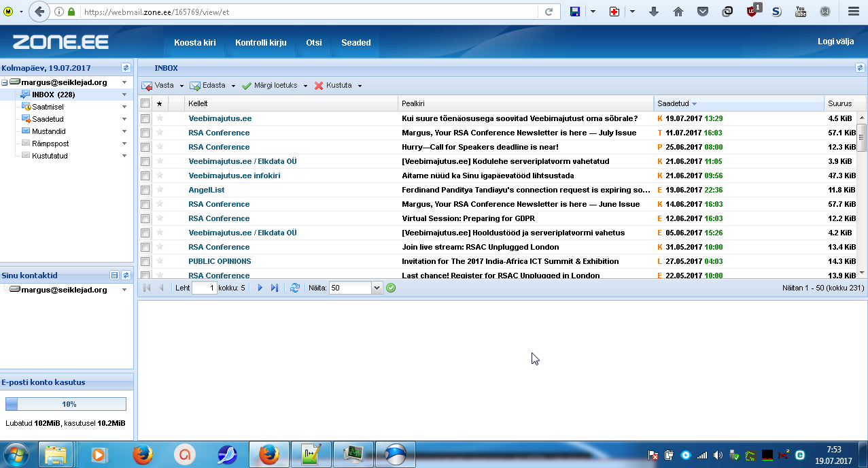
Task: Click the Vasta reply icon
Action: [x=147, y=86]
